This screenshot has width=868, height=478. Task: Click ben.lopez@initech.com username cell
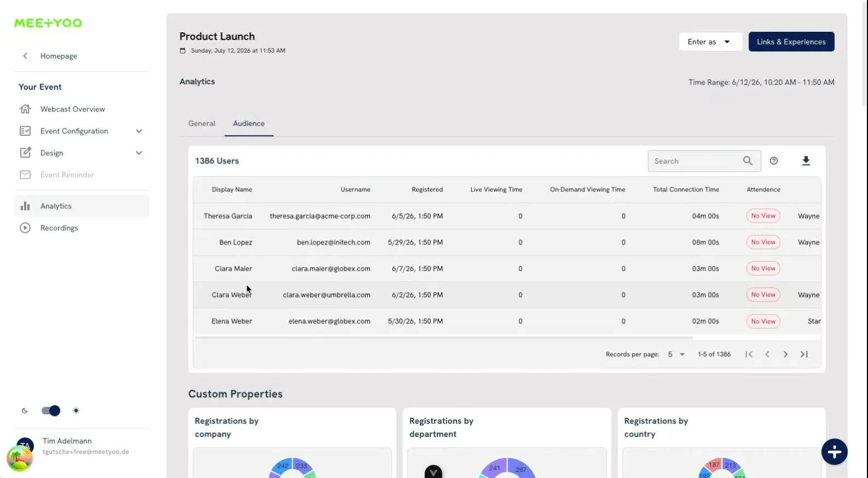[x=334, y=242]
